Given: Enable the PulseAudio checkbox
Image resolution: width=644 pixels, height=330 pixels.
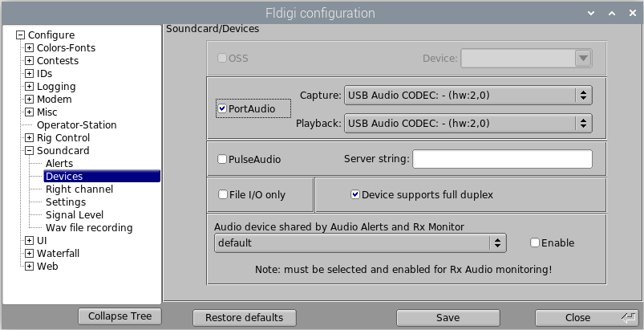Looking at the screenshot, I should coord(222,159).
